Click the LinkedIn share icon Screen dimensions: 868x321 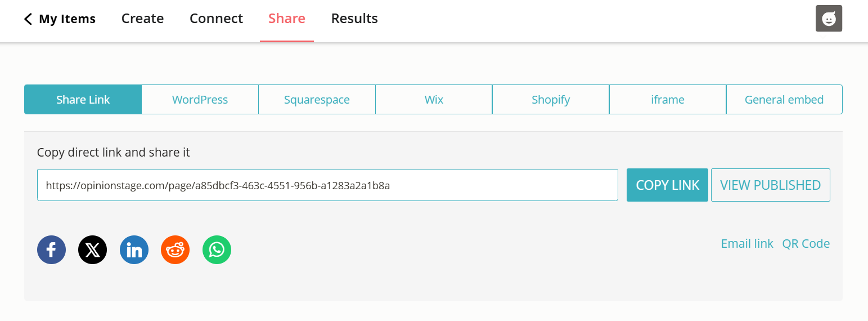pyautogui.click(x=134, y=249)
